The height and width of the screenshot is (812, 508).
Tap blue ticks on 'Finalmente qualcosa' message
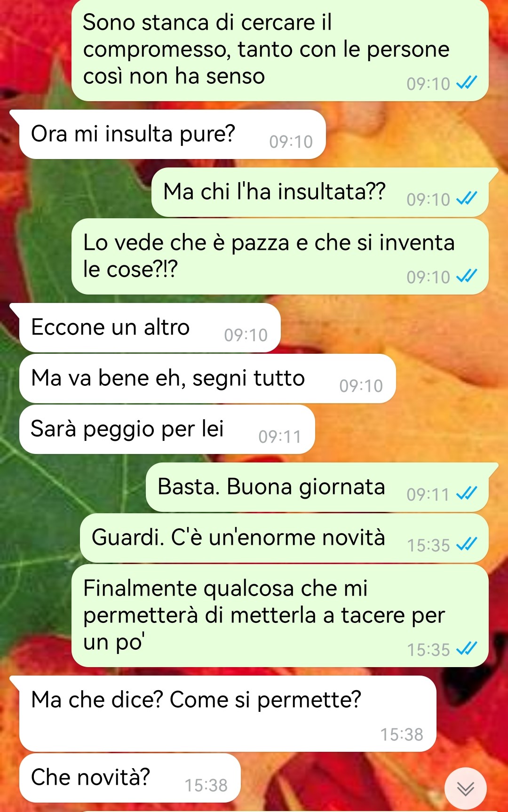(x=467, y=649)
